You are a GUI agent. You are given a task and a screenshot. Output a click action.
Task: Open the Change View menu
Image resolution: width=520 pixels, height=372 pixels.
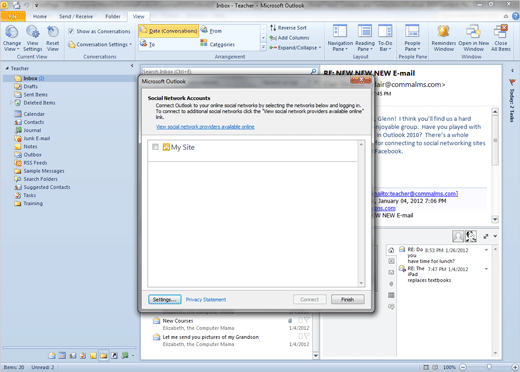click(x=12, y=39)
